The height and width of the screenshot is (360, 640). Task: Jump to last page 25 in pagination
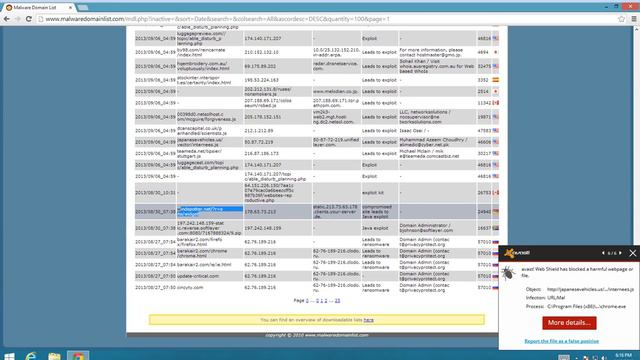(337, 300)
